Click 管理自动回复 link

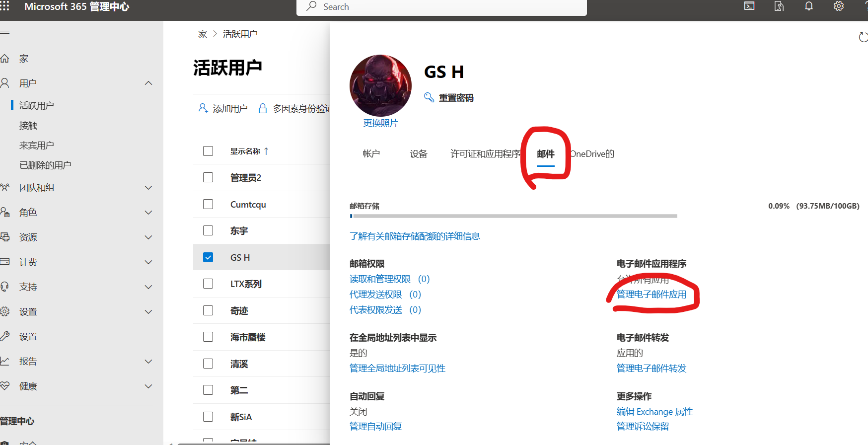[x=376, y=427]
